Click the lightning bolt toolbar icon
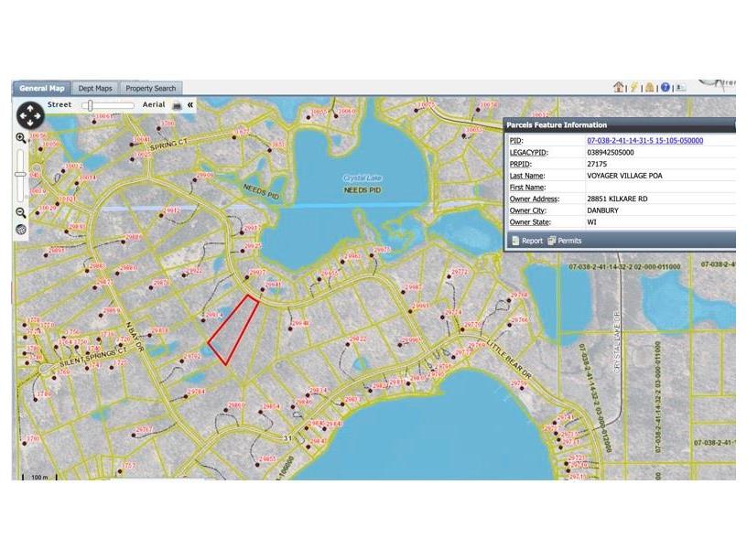747x560 pixels. pos(633,88)
